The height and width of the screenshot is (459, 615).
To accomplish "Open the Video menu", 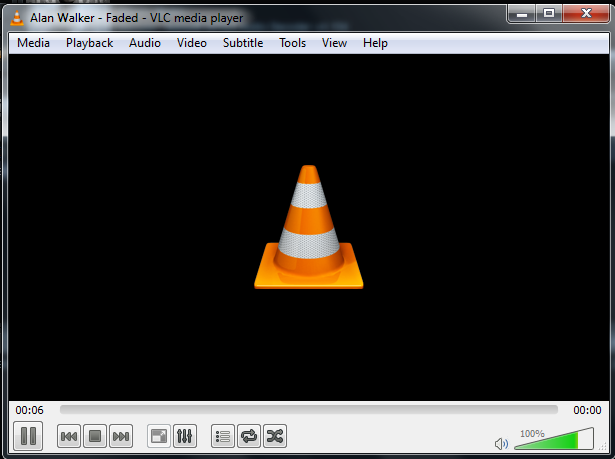I will tap(191, 43).
